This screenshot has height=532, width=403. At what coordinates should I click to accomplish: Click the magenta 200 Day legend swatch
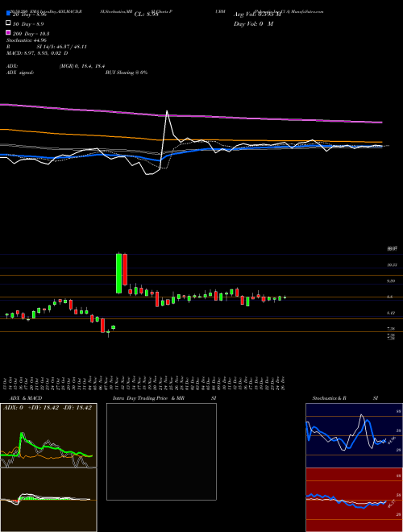[9, 33]
